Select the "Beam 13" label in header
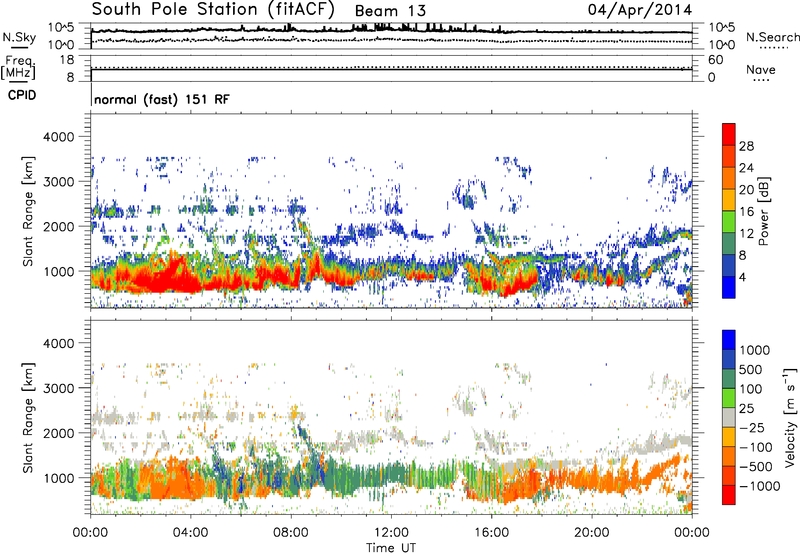Image resolution: width=800 pixels, height=554 pixels. (x=390, y=11)
